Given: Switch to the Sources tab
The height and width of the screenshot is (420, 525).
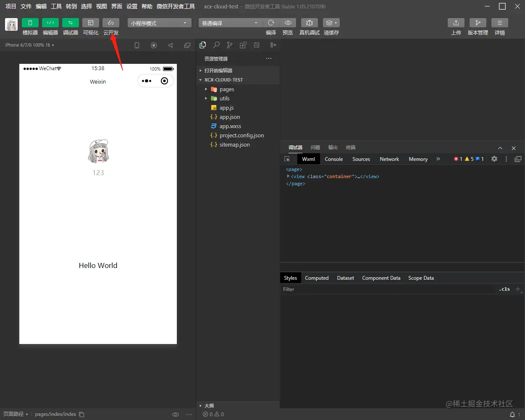Looking at the screenshot, I should [361, 159].
